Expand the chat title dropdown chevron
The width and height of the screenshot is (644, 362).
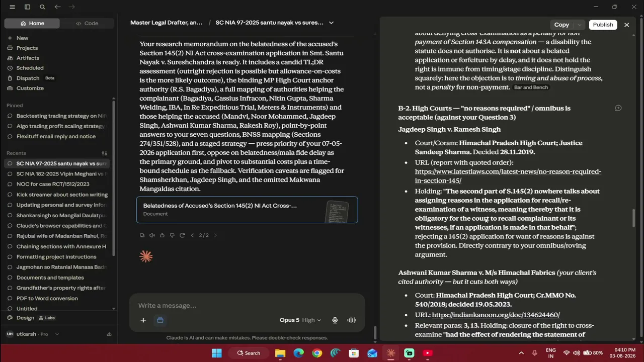pos(331,23)
